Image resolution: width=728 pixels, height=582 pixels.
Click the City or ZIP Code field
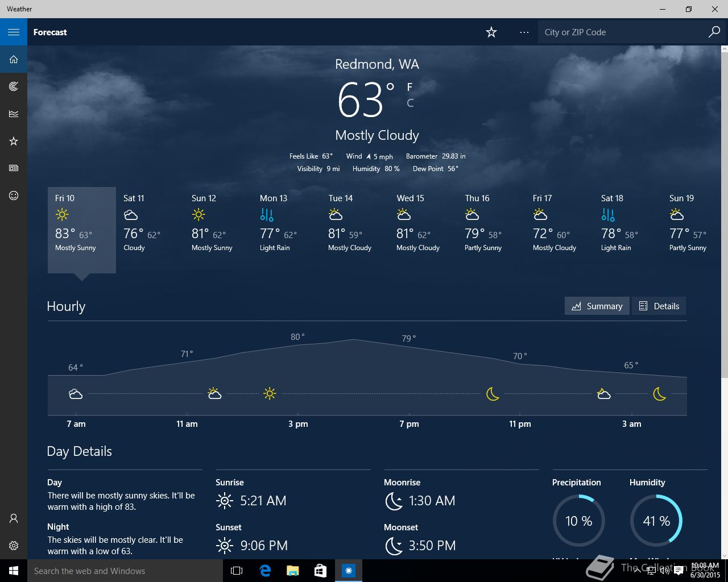click(x=623, y=32)
